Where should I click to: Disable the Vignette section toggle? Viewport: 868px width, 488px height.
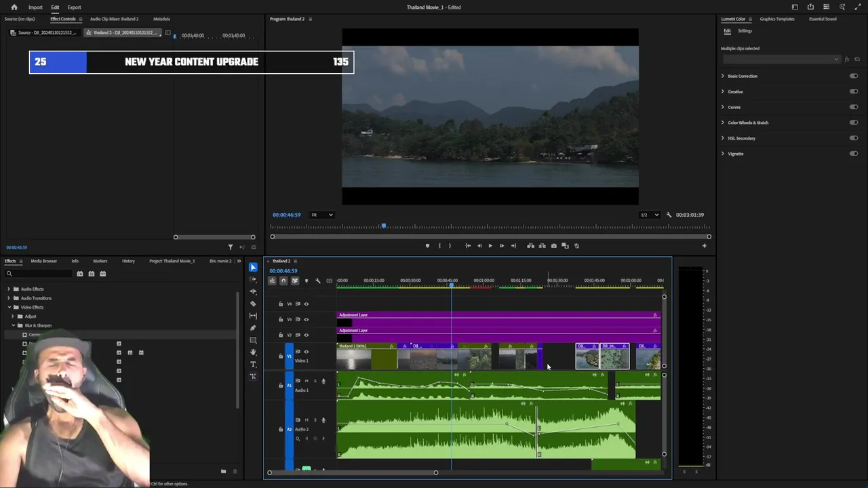854,154
